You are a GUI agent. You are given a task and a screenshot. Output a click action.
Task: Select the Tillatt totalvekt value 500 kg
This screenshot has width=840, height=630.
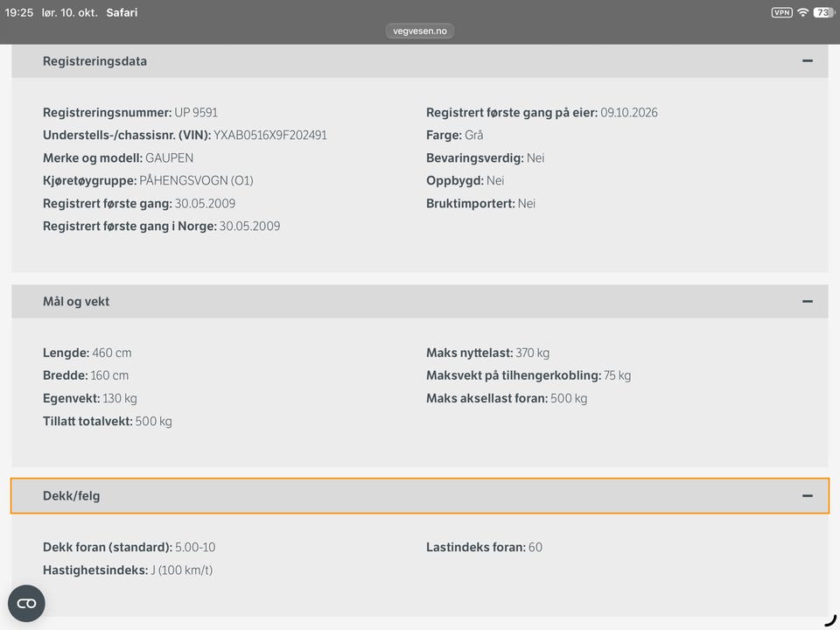154,422
